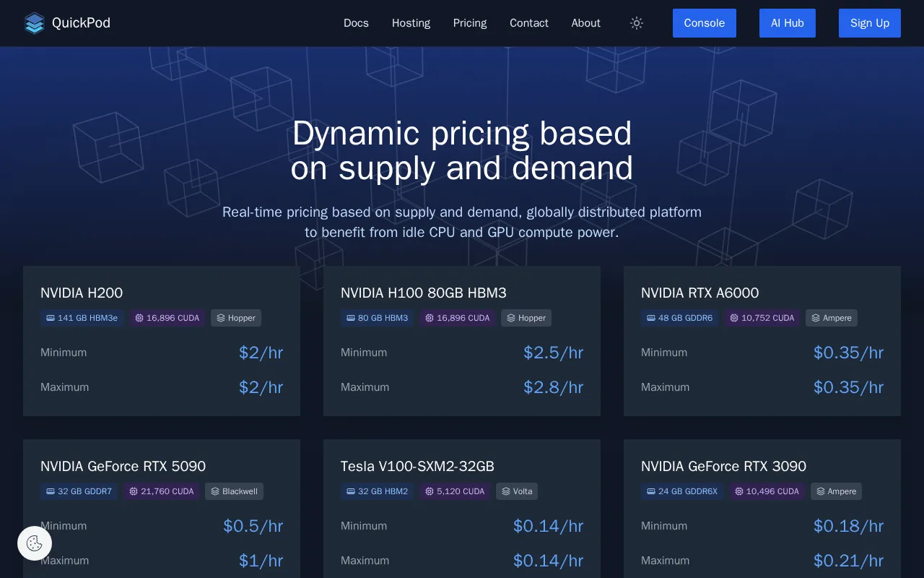
Task: Click the H200 maximum $2/hr price
Action: (x=261, y=387)
